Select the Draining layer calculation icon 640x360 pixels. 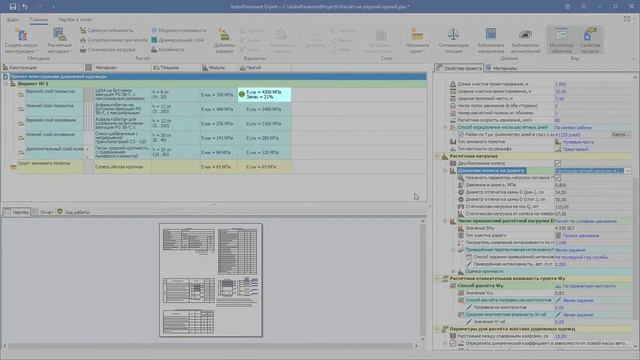coord(154,40)
